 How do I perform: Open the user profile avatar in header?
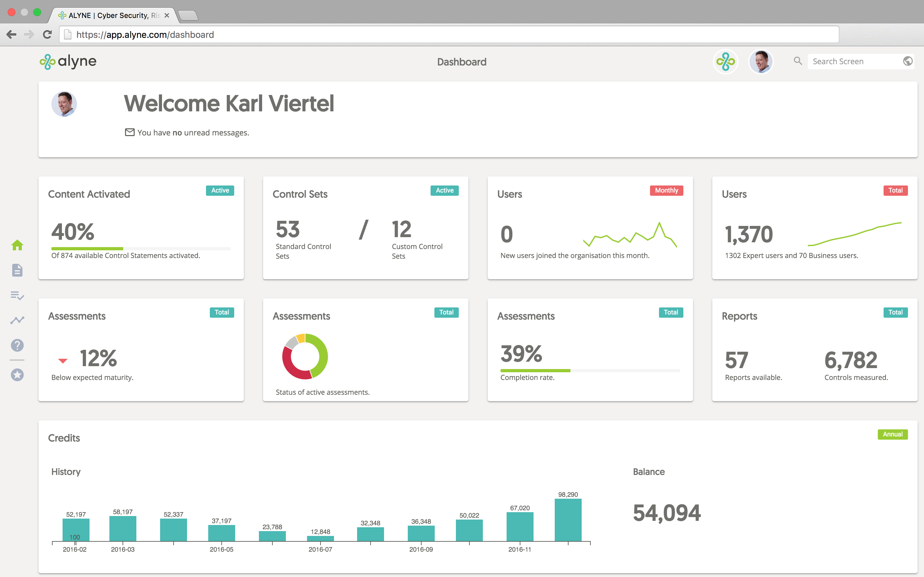click(761, 61)
